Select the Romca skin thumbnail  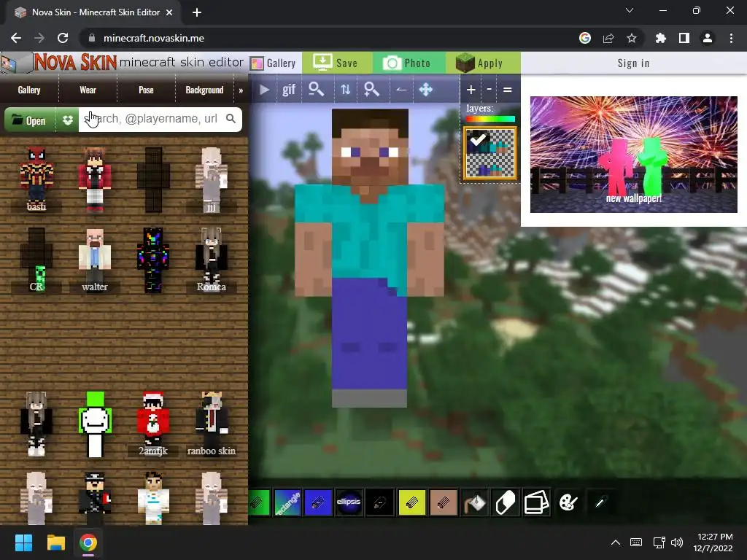(212, 260)
